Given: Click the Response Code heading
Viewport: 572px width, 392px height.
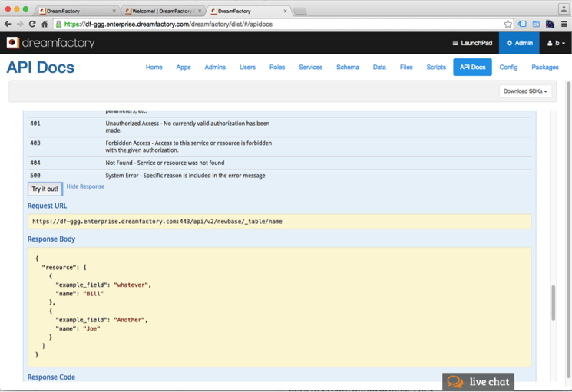Looking at the screenshot, I should point(51,377).
